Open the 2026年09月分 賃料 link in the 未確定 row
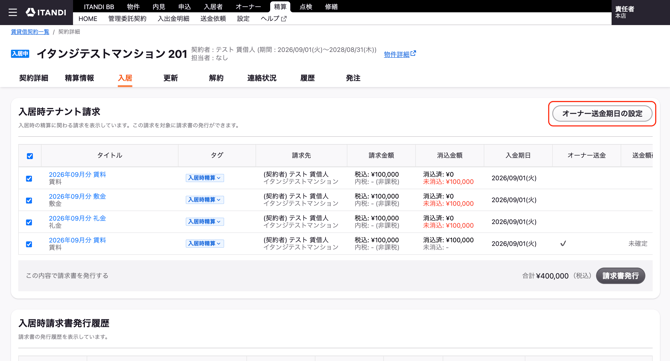 77,240
